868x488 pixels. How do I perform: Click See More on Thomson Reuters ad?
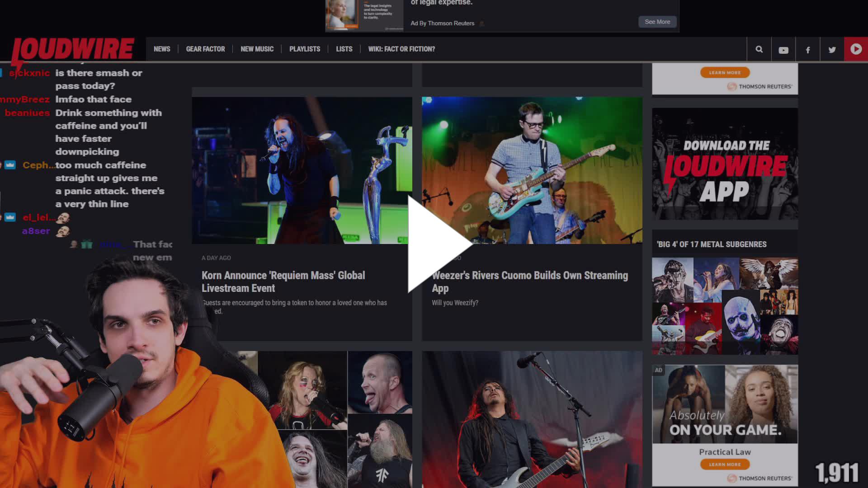tap(657, 22)
